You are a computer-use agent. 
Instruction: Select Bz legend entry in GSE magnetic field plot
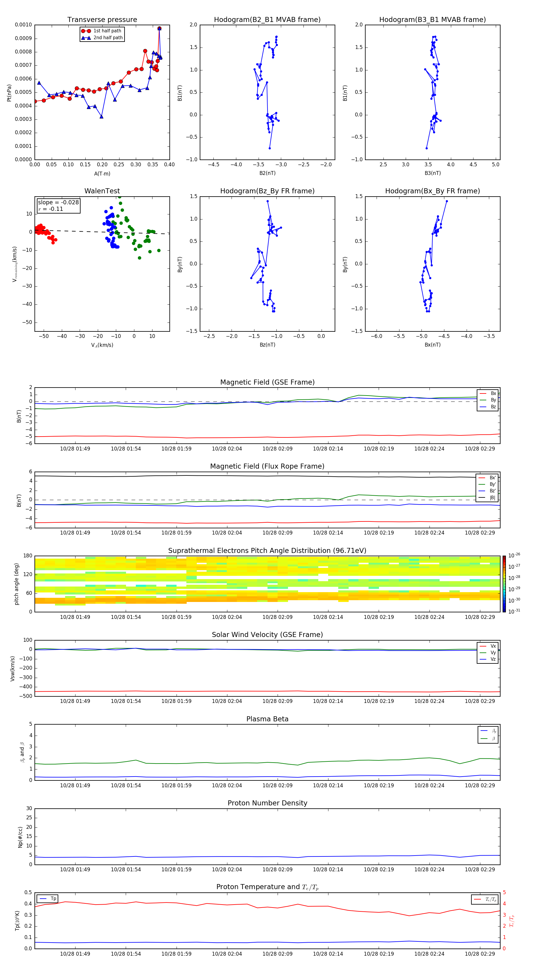click(x=488, y=407)
